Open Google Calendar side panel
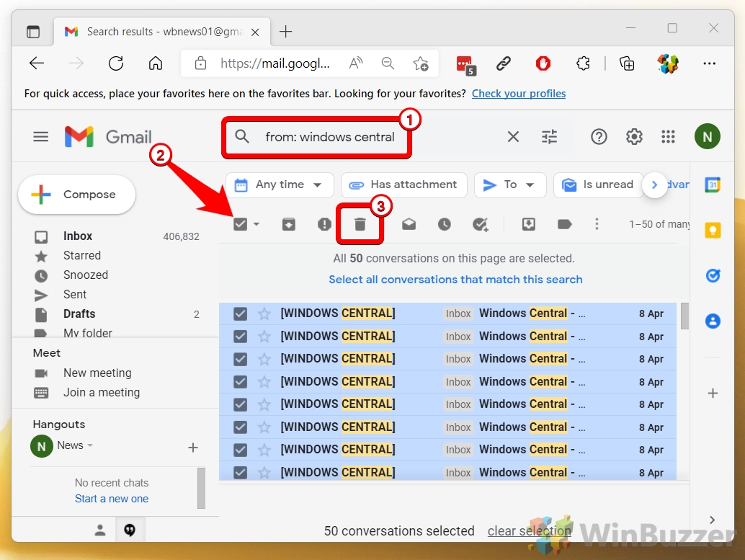This screenshot has height=560, width=745. [x=713, y=185]
